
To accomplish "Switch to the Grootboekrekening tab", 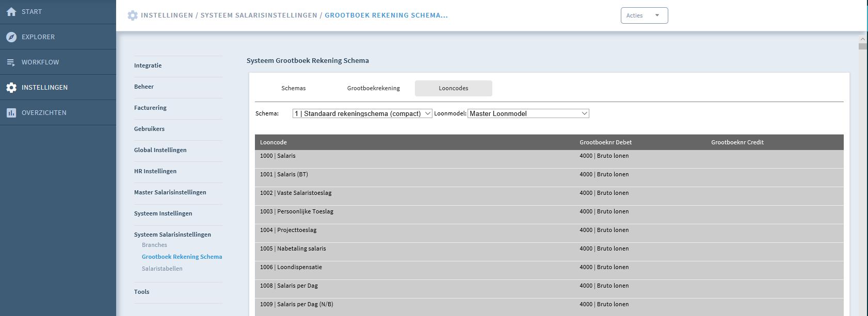I will 374,88.
